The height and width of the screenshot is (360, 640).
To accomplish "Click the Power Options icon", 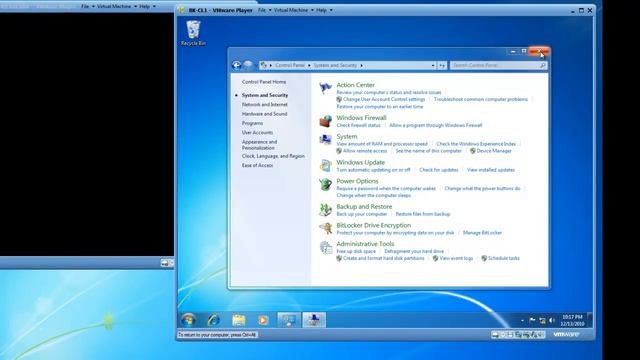I will 325,184.
